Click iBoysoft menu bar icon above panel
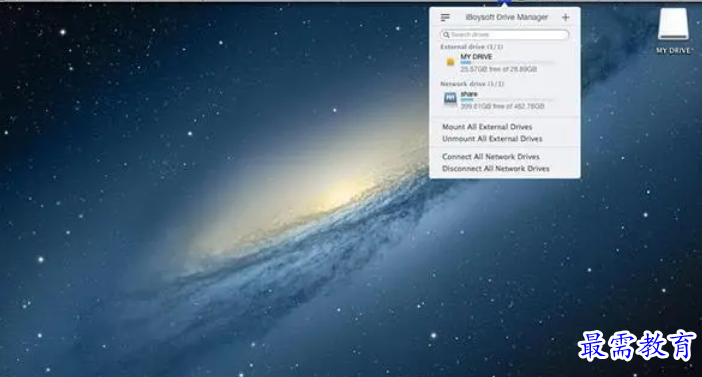 point(505,2)
